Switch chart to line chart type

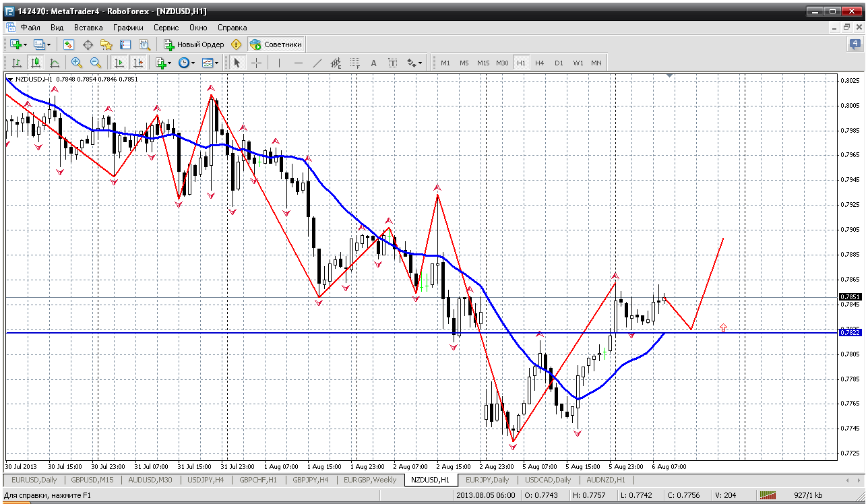54,63
